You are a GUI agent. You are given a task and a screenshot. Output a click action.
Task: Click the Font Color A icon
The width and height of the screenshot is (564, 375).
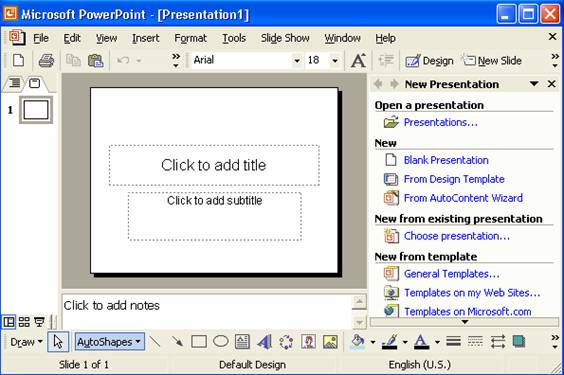pos(422,342)
